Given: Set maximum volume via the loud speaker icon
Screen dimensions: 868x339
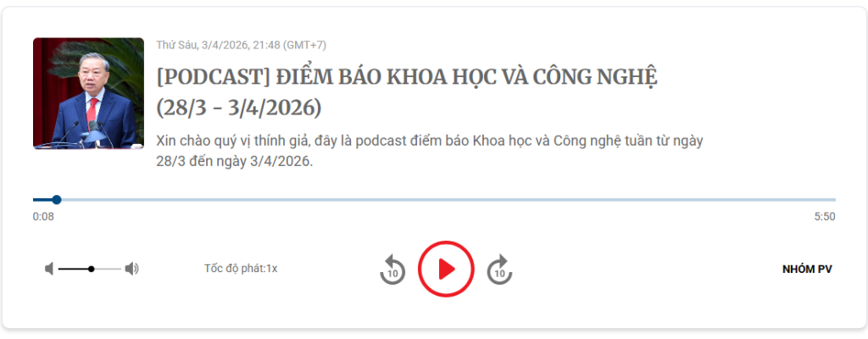Looking at the screenshot, I should click(x=131, y=270).
